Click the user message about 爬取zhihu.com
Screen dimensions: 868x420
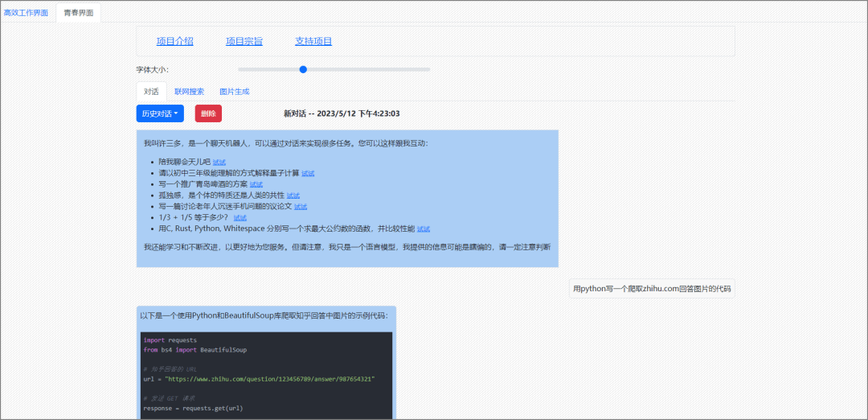click(652, 288)
